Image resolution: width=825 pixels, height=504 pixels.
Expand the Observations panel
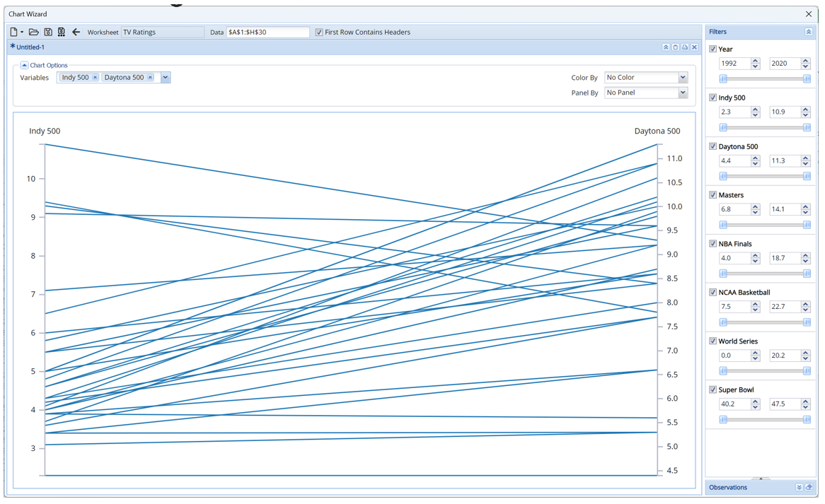(799, 487)
